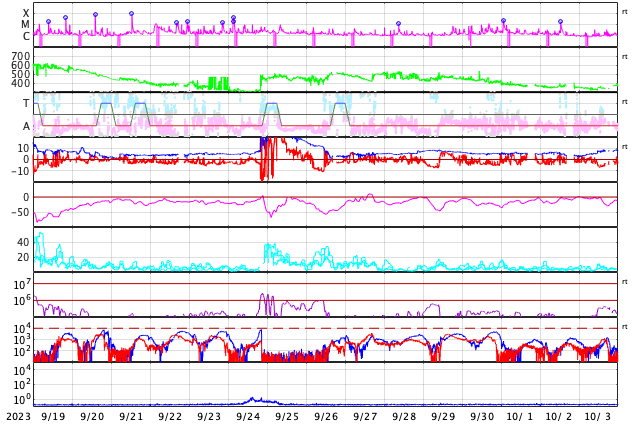
Task: Select the 9/24 date on the time axis
Action: (x=247, y=416)
